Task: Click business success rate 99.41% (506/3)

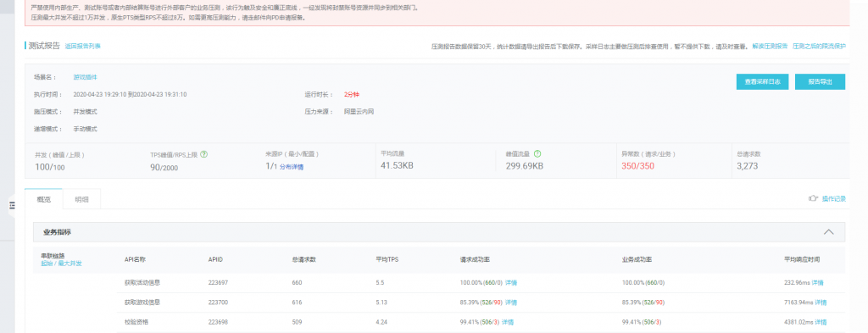Action: coord(642,323)
